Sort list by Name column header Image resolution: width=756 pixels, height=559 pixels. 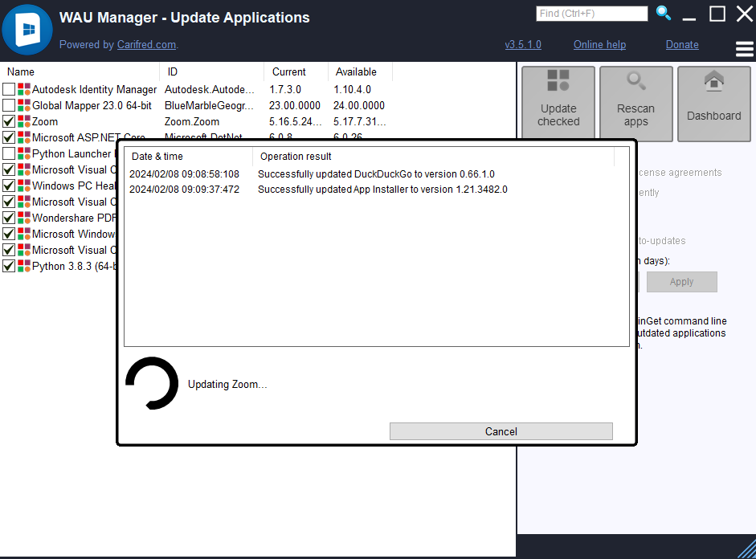(x=80, y=71)
